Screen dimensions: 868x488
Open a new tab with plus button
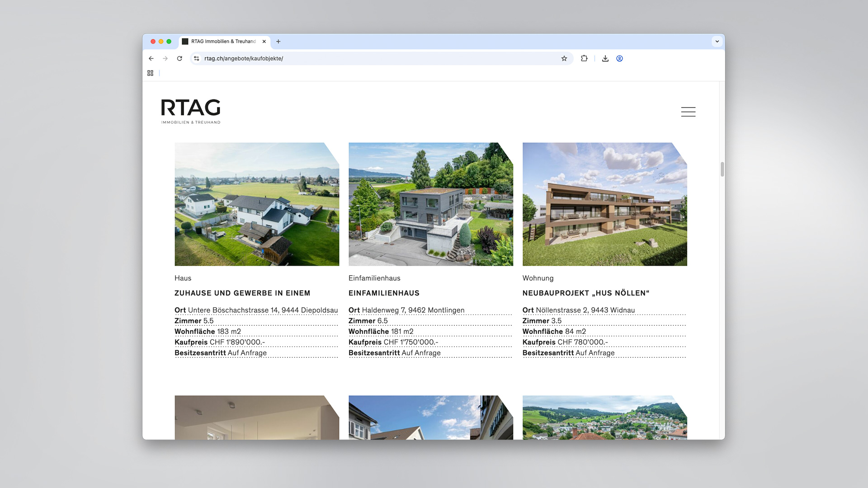pos(278,41)
